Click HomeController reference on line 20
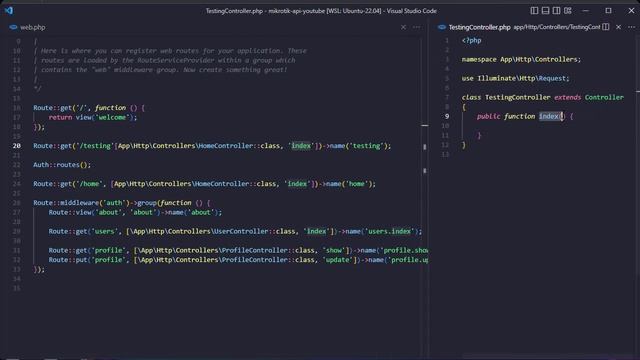 coord(225,146)
